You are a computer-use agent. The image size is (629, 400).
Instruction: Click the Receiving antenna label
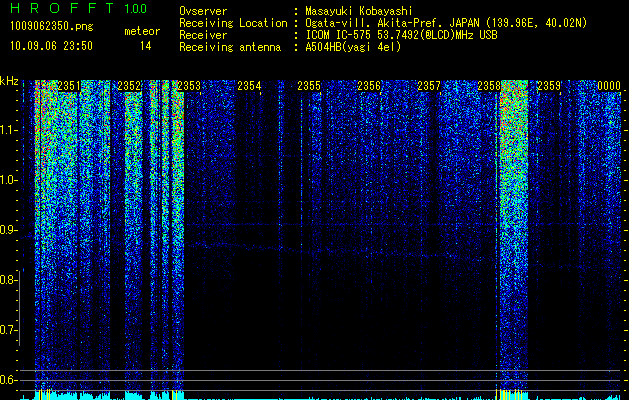pos(230,47)
